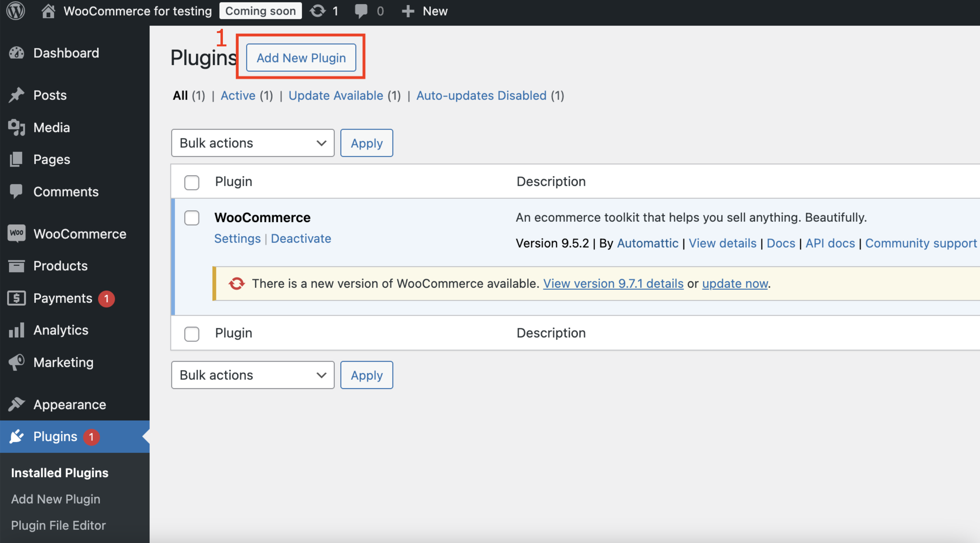Open the Payments menu item
Viewport: 980px width, 543px height.
coord(63,298)
